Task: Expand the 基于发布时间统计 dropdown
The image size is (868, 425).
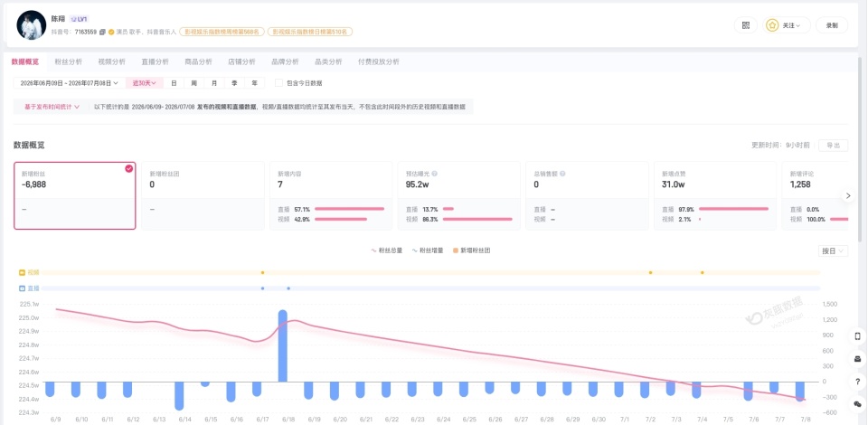Action: coord(52,107)
